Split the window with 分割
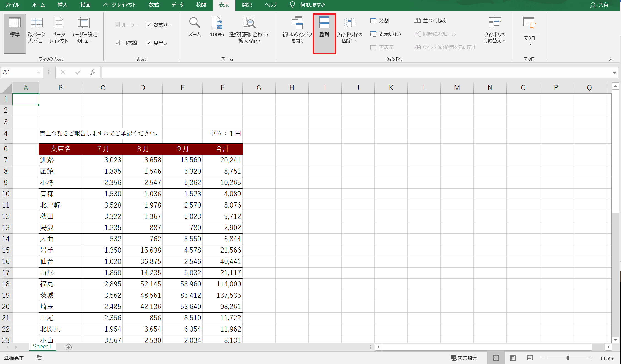621x364 pixels. tap(379, 20)
